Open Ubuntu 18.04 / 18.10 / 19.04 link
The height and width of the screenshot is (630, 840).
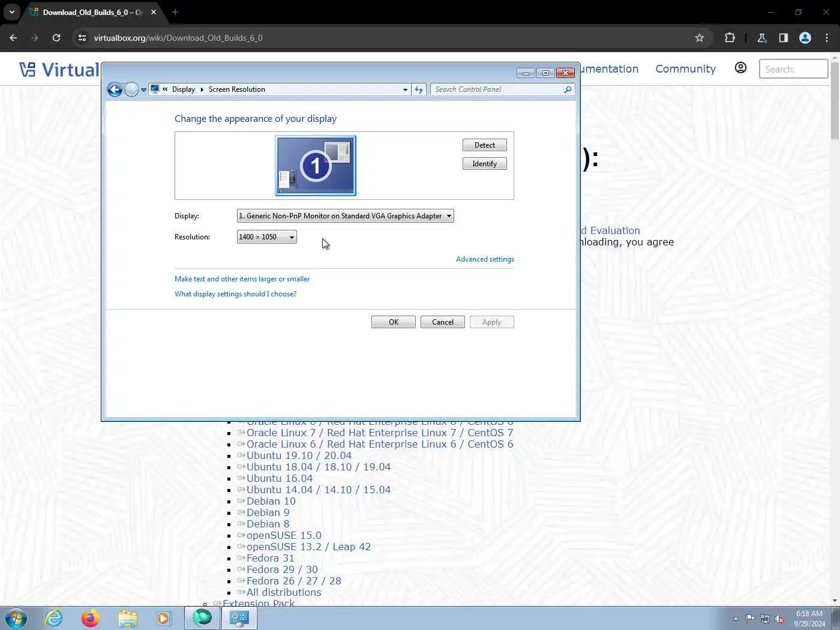[319, 467]
